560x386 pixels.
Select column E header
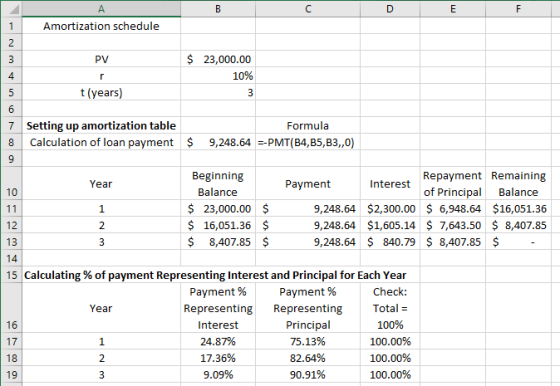tap(453, 9)
